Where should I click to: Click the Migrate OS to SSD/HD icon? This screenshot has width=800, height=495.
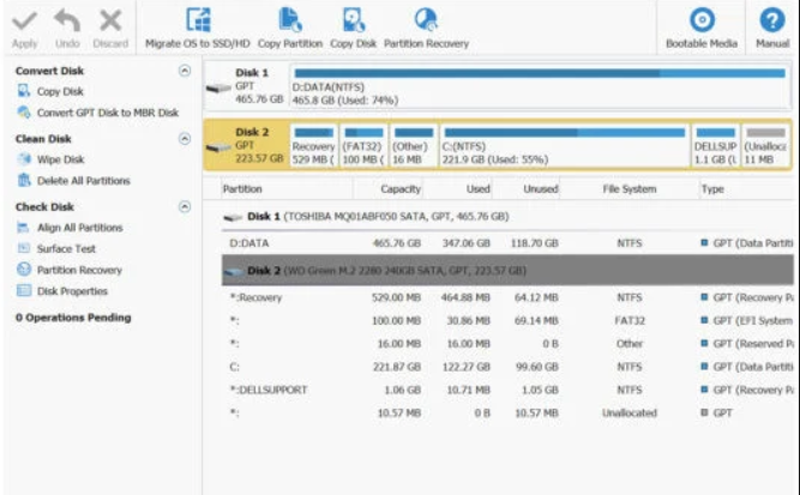[199, 19]
